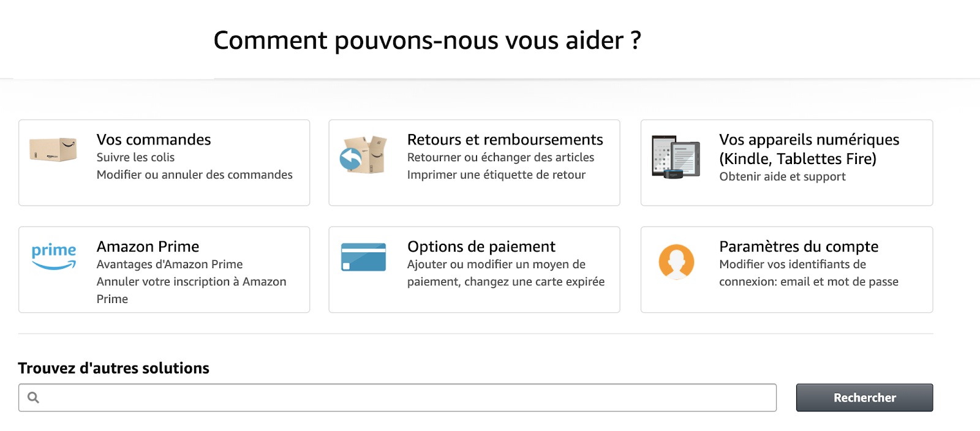The height and width of the screenshot is (431, 980).
Task: Click the blue credit card icon
Action: tap(364, 258)
